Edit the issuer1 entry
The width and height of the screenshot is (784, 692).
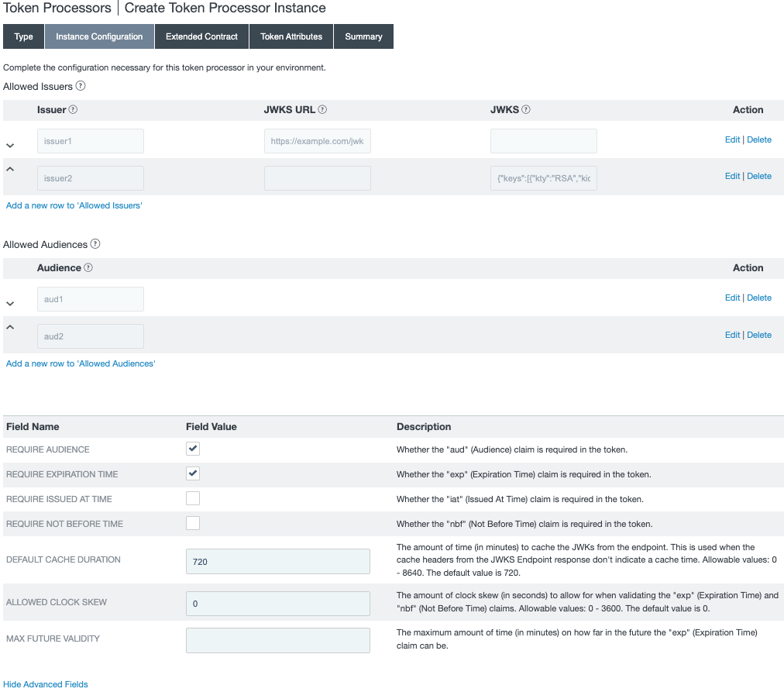coord(732,139)
